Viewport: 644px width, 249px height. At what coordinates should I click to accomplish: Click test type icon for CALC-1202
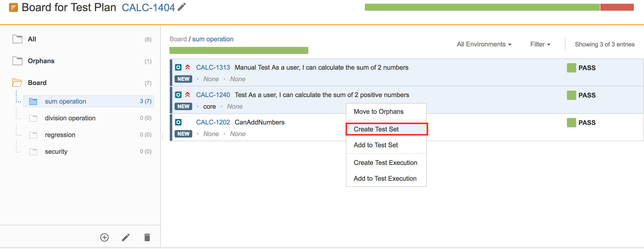[x=178, y=122]
